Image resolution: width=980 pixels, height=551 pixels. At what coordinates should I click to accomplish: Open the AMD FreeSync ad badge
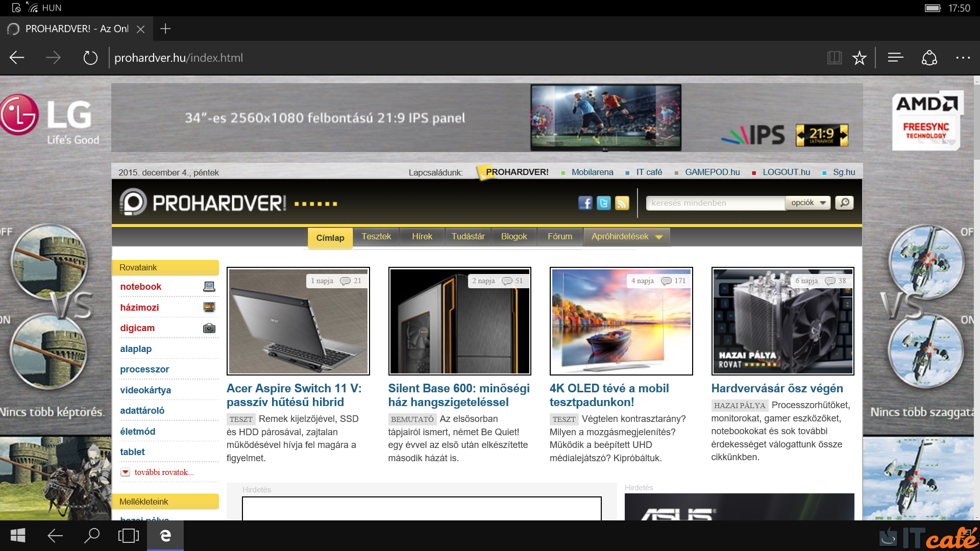927,120
